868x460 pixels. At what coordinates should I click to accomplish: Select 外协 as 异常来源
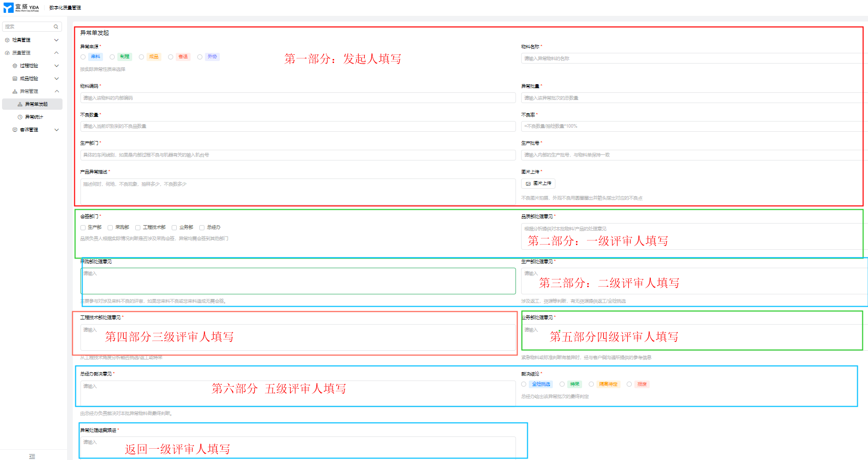200,57
